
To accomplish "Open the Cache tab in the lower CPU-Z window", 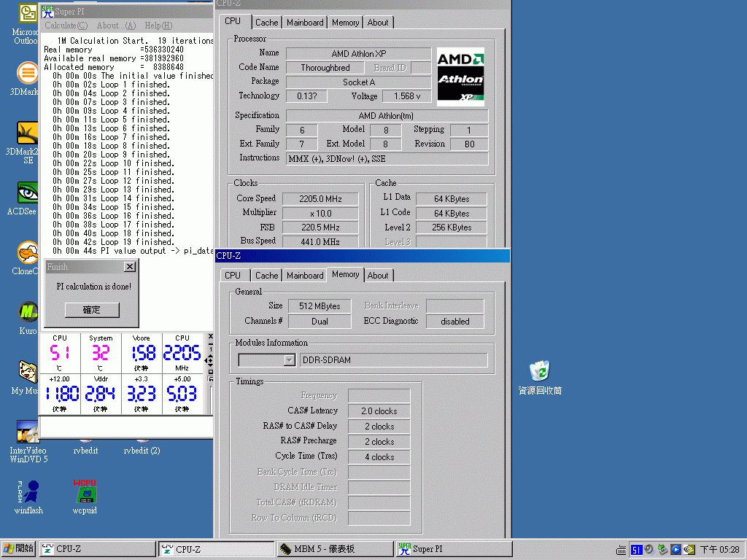I will pos(266,275).
